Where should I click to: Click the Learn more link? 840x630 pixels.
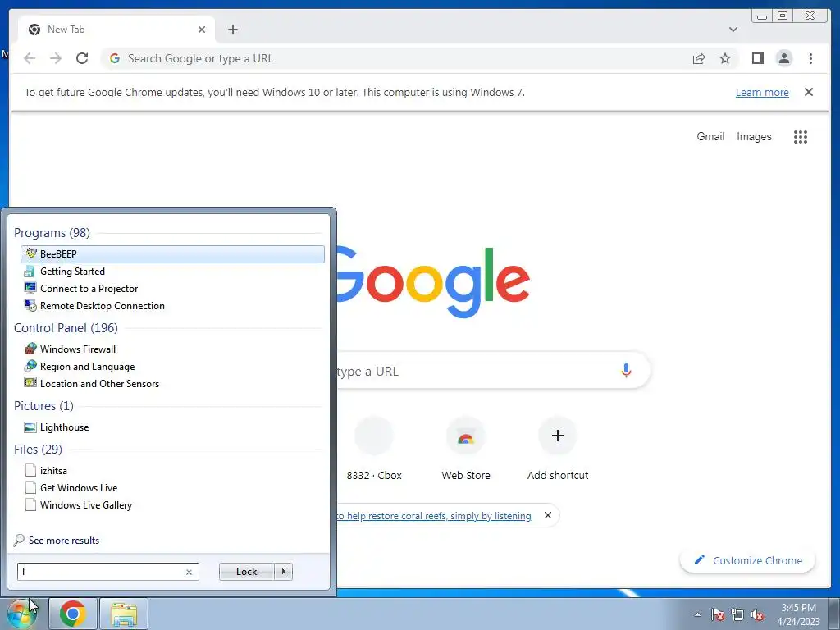coord(762,92)
